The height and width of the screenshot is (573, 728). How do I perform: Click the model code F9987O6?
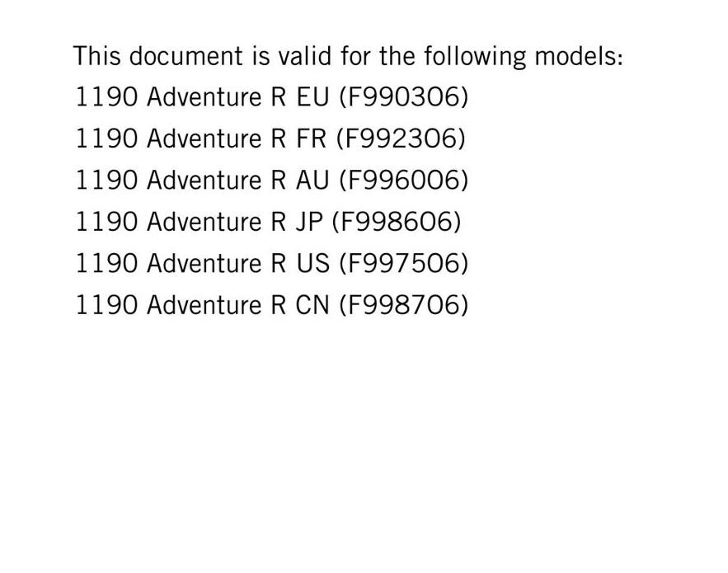click(x=403, y=305)
